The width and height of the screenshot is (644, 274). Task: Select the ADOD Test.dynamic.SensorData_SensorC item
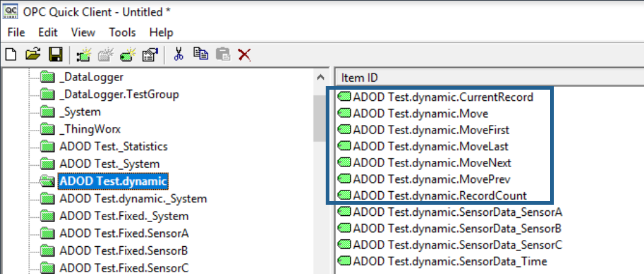[457, 245]
